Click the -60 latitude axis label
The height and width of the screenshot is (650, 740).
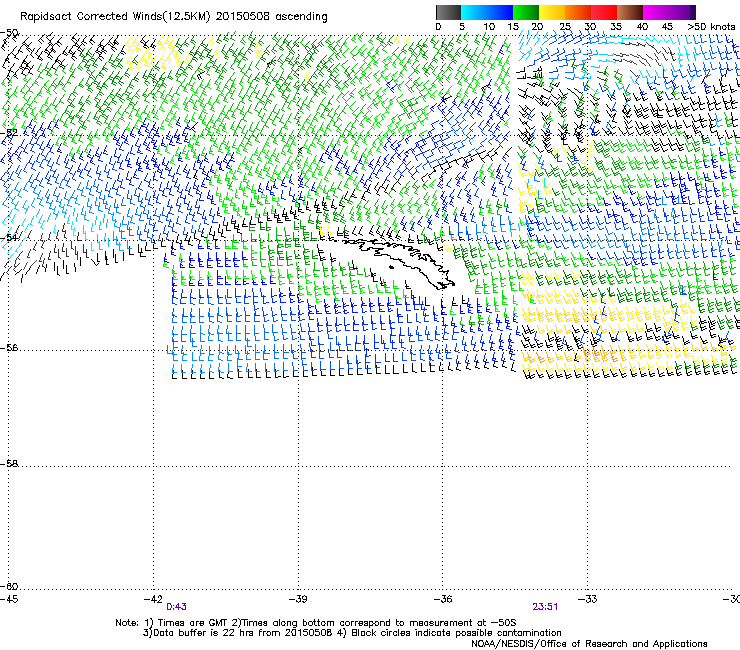(9, 587)
